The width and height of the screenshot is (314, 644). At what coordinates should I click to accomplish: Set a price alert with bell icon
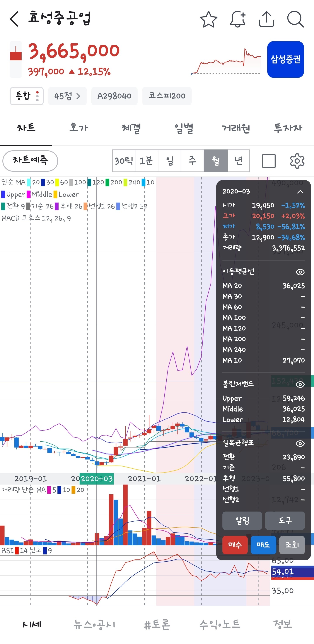pos(238,19)
